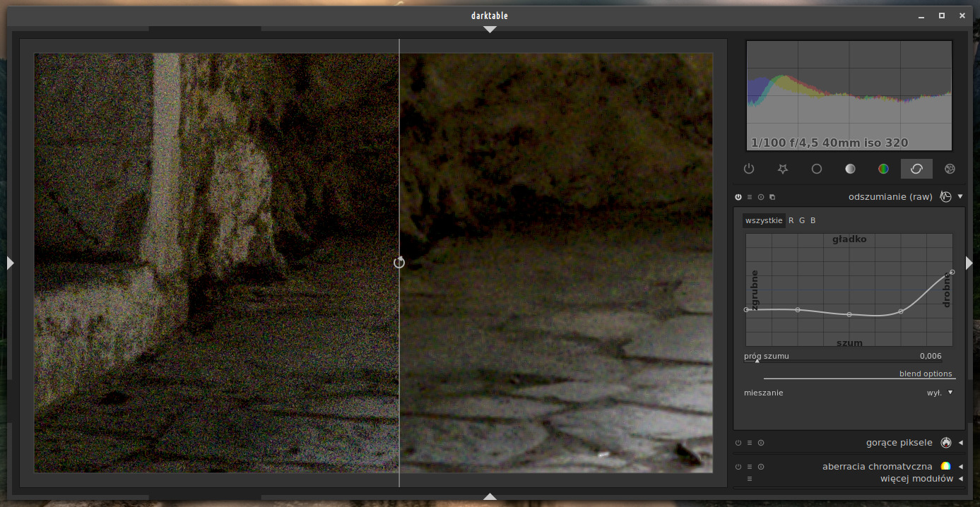Viewport: 980px width, 507px height.
Task: Open presets menu of aberracja chromatyczna
Action: click(750, 467)
